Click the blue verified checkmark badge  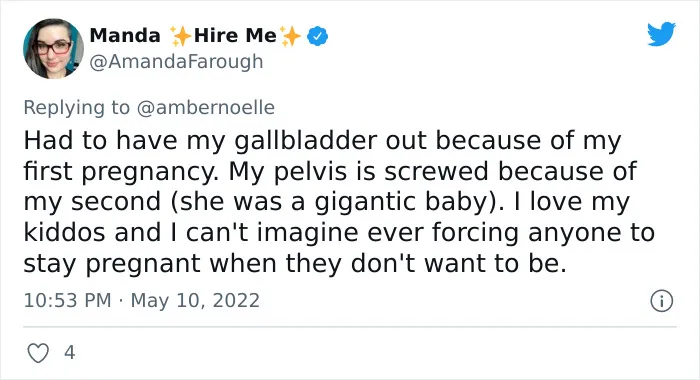click(317, 36)
